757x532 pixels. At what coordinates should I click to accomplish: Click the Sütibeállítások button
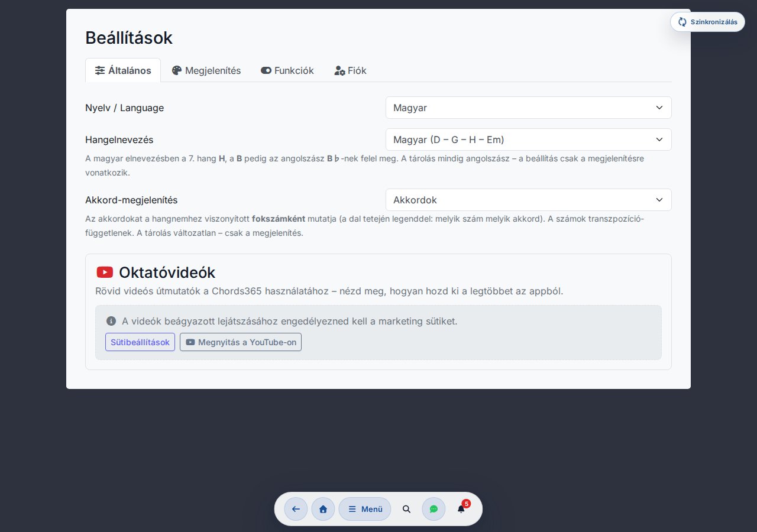(140, 342)
